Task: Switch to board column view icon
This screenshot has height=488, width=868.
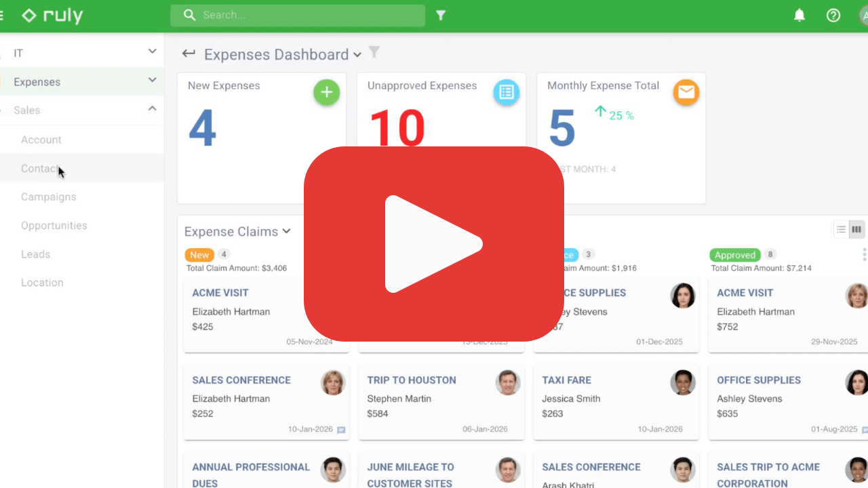Action: pos(857,230)
